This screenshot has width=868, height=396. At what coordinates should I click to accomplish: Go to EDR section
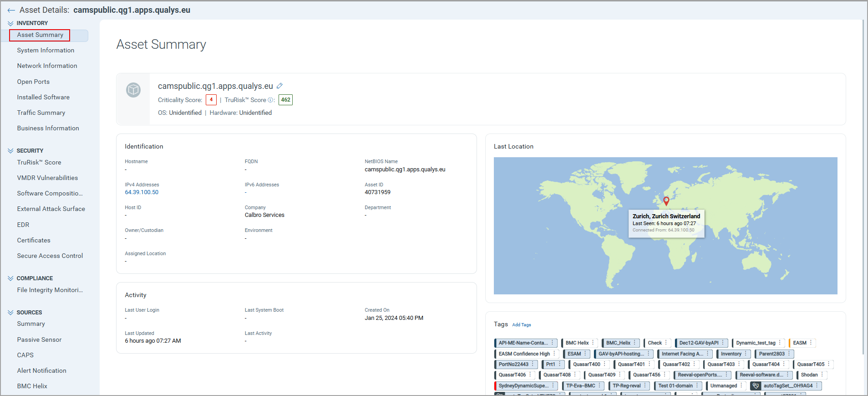tap(23, 225)
